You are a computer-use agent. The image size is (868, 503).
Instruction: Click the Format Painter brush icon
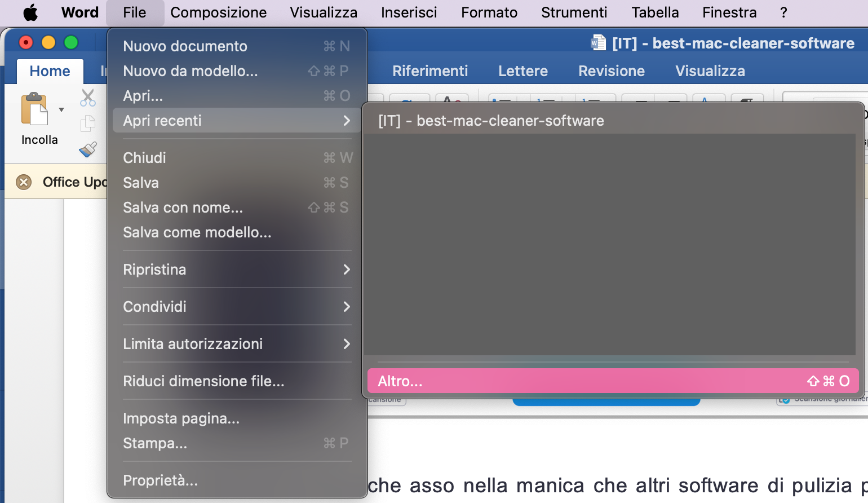pyautogui.click(x=88, y=149)
